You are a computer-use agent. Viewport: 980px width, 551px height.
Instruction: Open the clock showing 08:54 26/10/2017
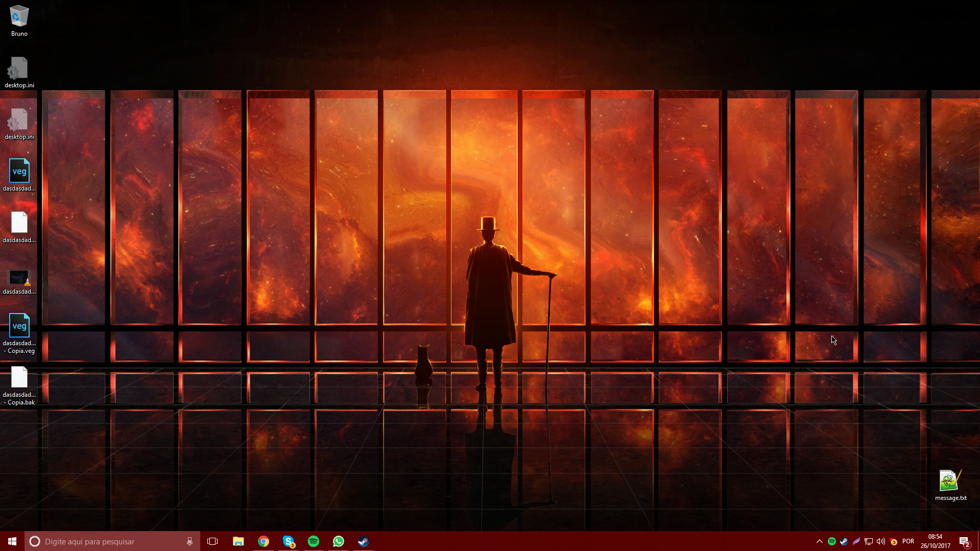[x=935, y=541]
